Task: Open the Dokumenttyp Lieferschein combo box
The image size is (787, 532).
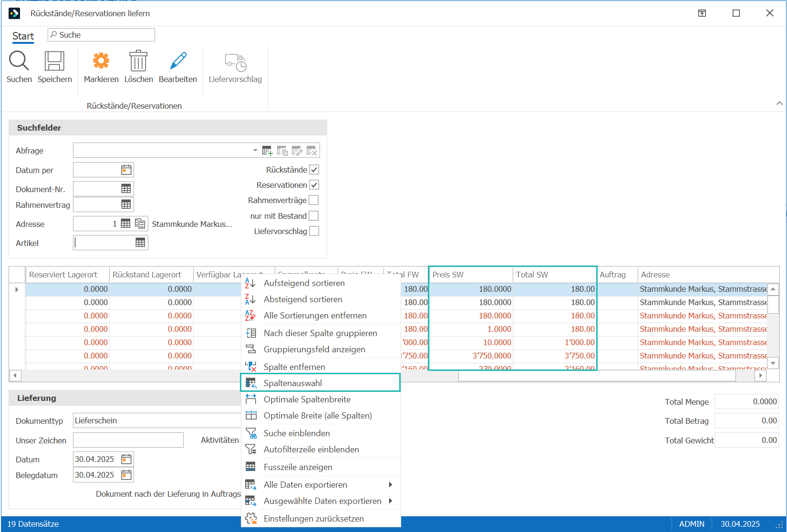Action: (157, 420)
